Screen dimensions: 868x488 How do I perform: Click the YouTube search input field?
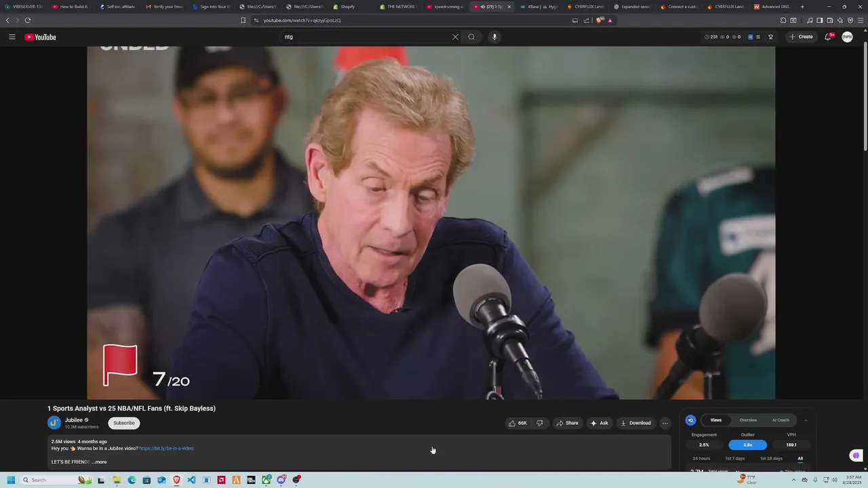(366, 37)
